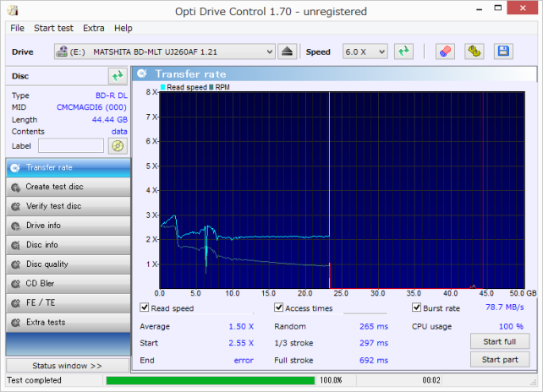Close the Opti Drive Control window
Screen dimensions: 543x392
(523, 8)
